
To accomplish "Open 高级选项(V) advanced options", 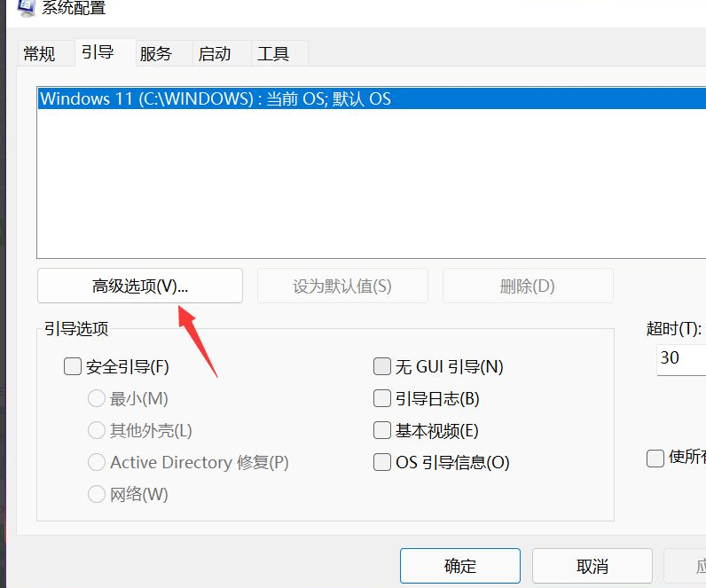I will coord(140,286).
